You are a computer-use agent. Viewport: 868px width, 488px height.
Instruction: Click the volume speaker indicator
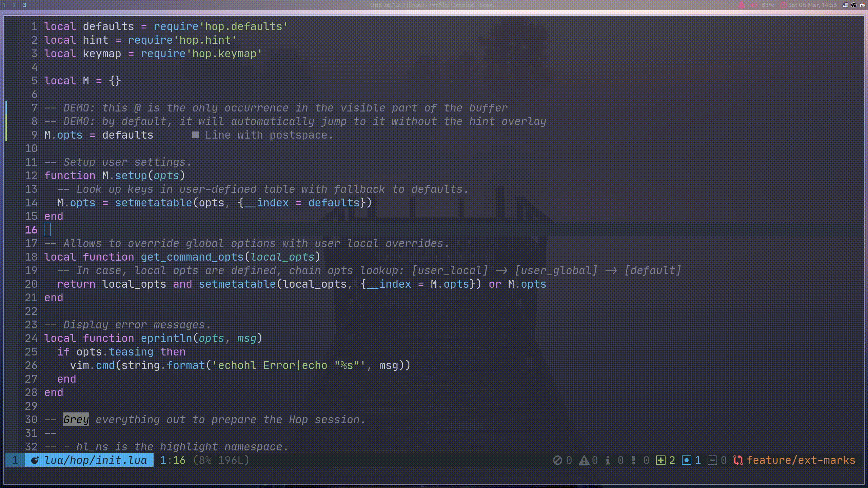[754, 5]
